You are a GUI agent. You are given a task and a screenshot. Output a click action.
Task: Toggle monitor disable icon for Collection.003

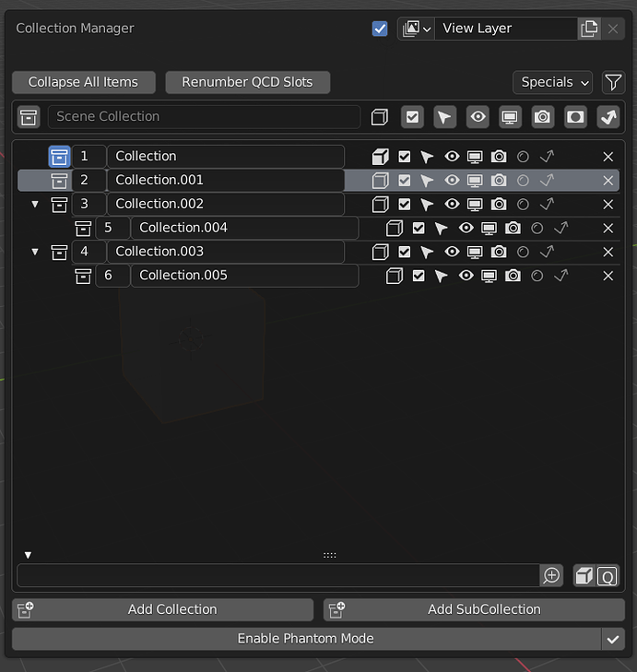pyautogui.click(x=475, y=253)
